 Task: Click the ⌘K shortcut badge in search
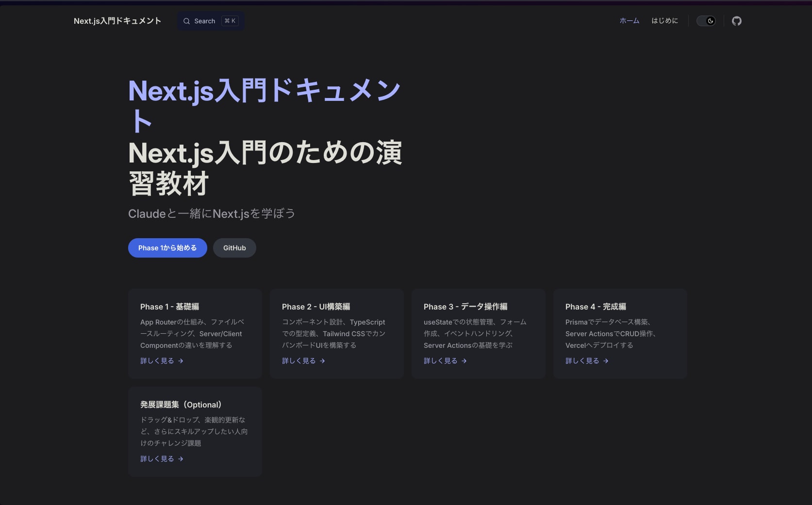coord(230,21)
